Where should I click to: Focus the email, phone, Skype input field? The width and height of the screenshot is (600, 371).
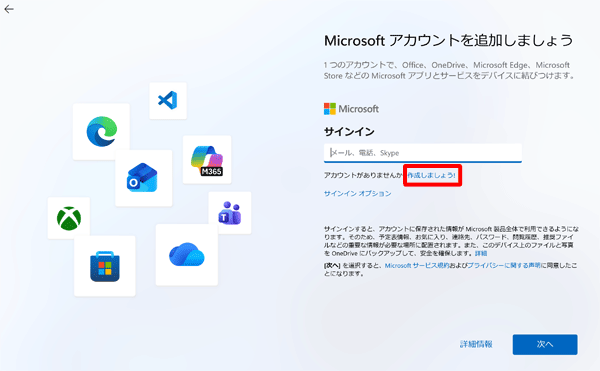tap(423, 153)
